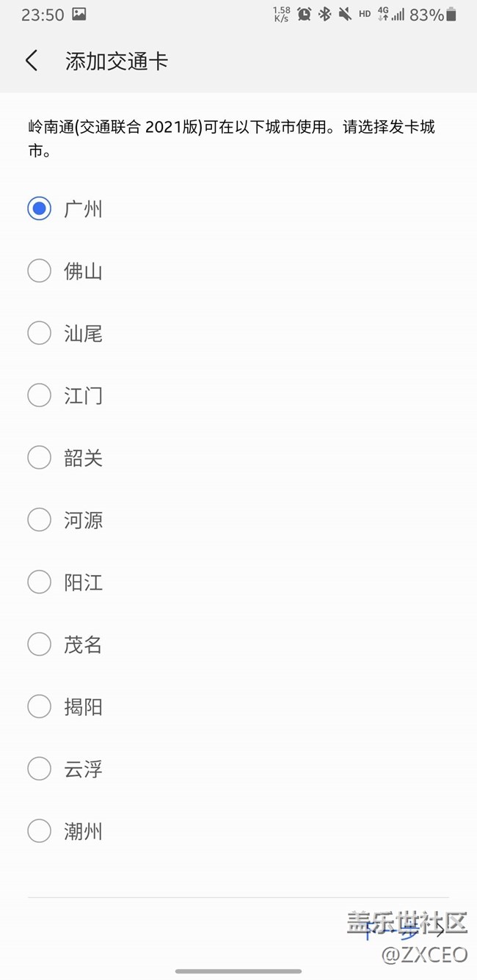Tap the alarm clock status icon
This screenshot has height=980, width=477.
point(304,14)
